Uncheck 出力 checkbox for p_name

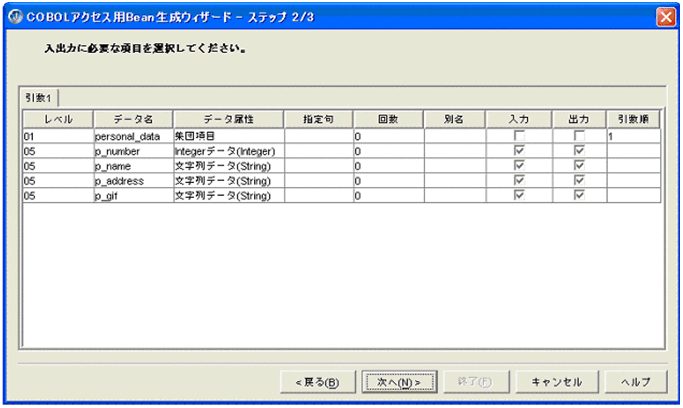pyautogui.click(x=579, y=165)
